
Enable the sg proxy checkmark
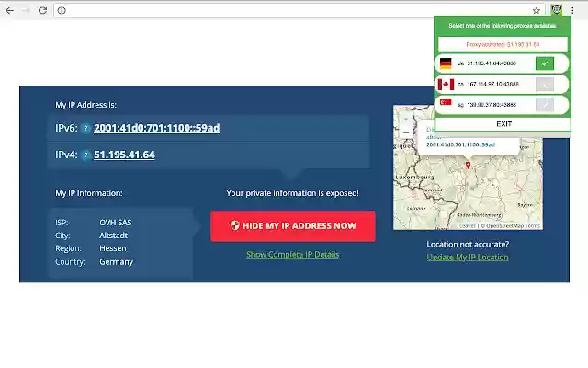pos(545,105)
